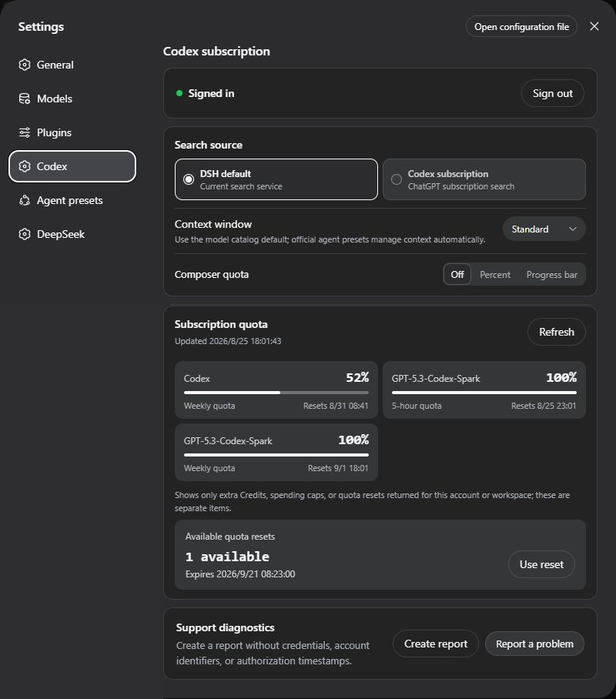Image resolution: width=616 pixels, height=699 pixels.
Task: Click Open configuration file button
Action: (521, 27)
